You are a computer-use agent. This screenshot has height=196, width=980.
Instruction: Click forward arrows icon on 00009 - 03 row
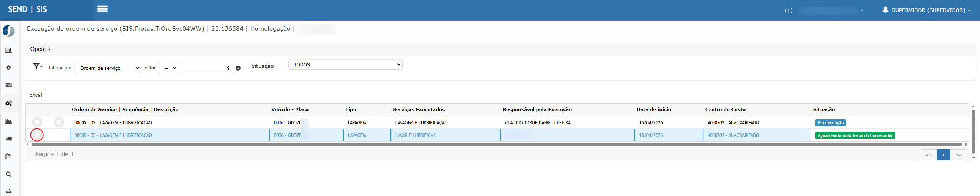37,135
